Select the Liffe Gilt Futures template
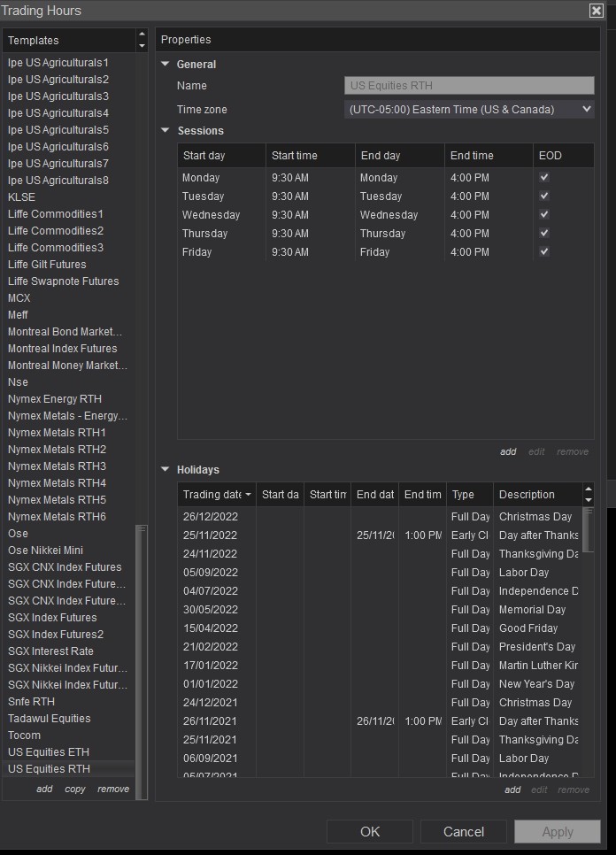Image resolution: width=616 pixels, height=855 pixels. (69, 264)
